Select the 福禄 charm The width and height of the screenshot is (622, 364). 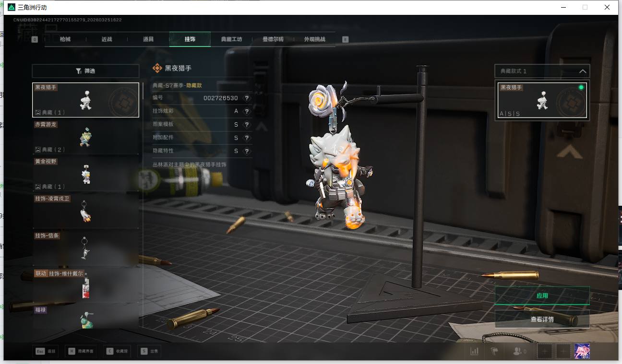tap(85, 317)
